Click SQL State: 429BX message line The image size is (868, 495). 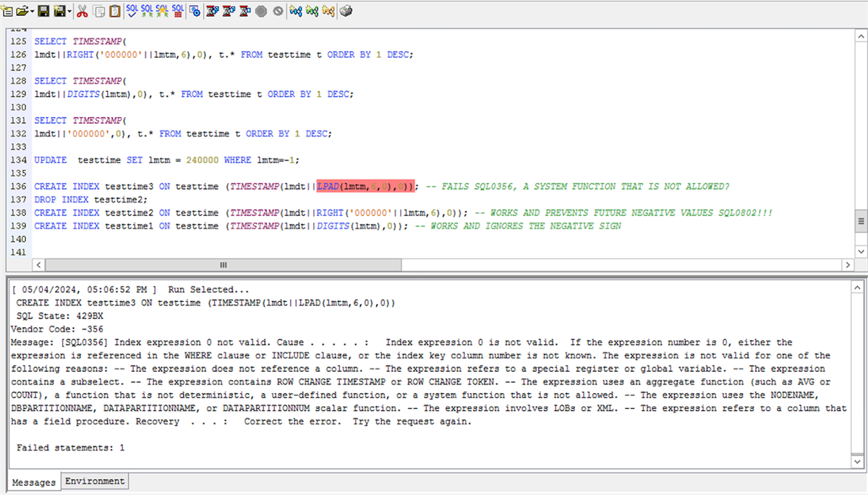click(60, 316)
